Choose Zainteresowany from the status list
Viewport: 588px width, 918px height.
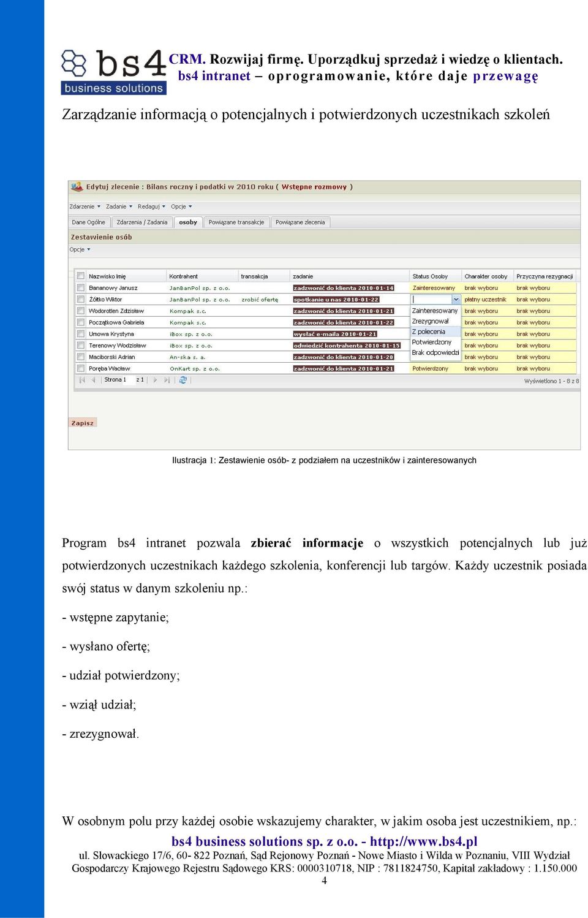click(x=435, y=311)
